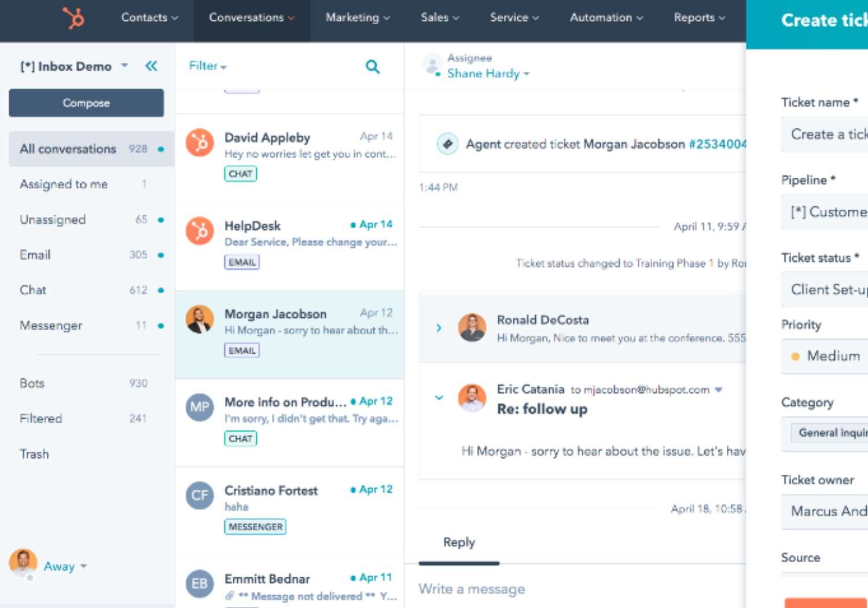Click Ronald DeCosta's profile photo
The width and height of the screenshot is (868, 608).
coord(472,328)
